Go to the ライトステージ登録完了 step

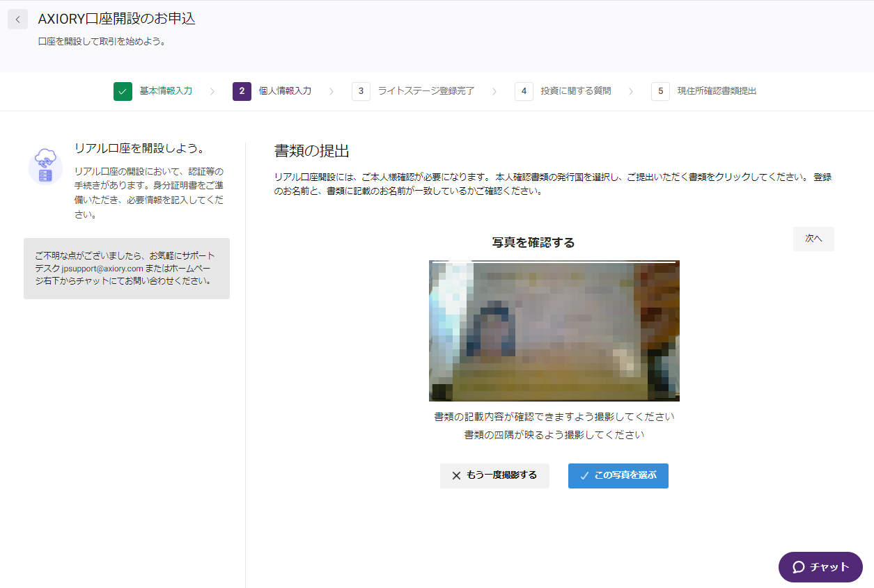click(x=426, y=91)
